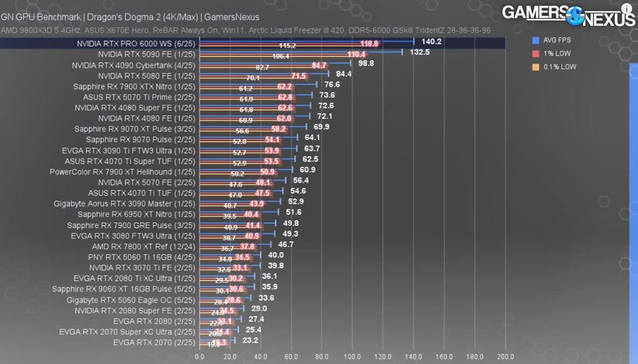
Task: Click the ASUS RTX 4070 Ti Super TUF label
Action: coord(130,161)
